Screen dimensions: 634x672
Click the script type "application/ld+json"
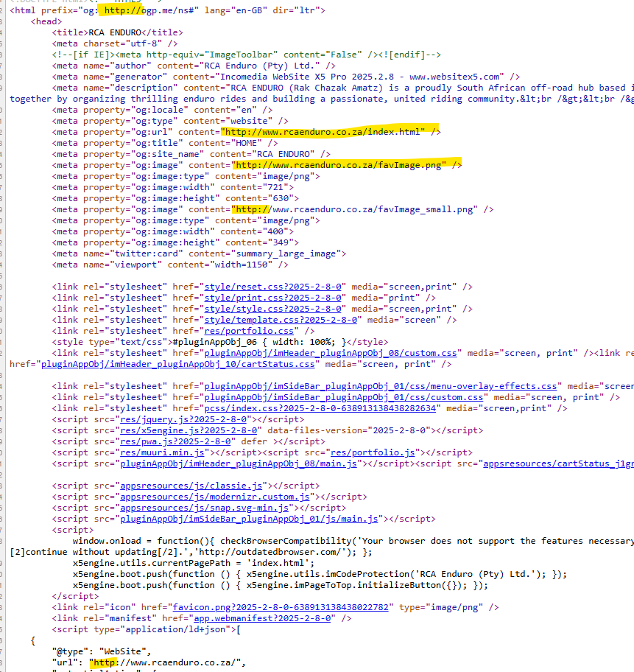pyautogui.click(x=175, y=630)
